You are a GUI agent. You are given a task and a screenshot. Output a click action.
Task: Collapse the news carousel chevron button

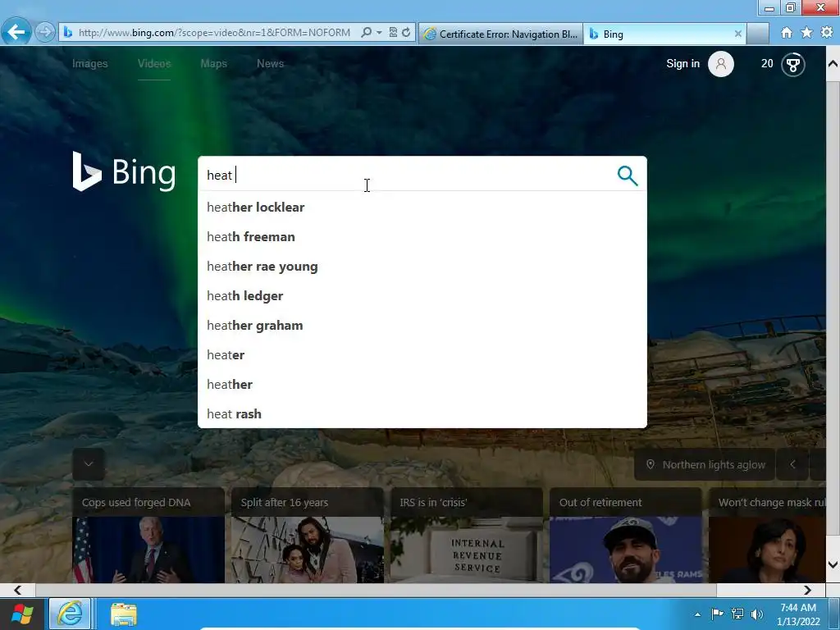(89, 464)
